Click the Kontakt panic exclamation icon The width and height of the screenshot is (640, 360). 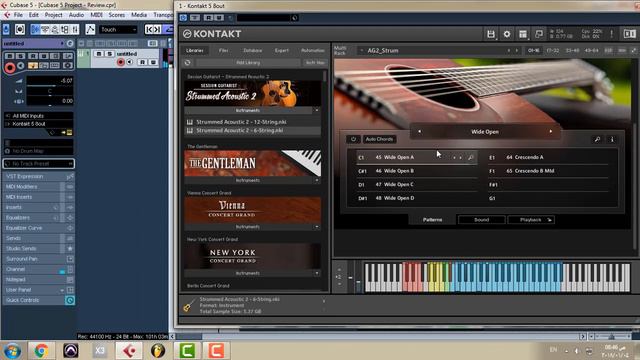click(611, 34)
